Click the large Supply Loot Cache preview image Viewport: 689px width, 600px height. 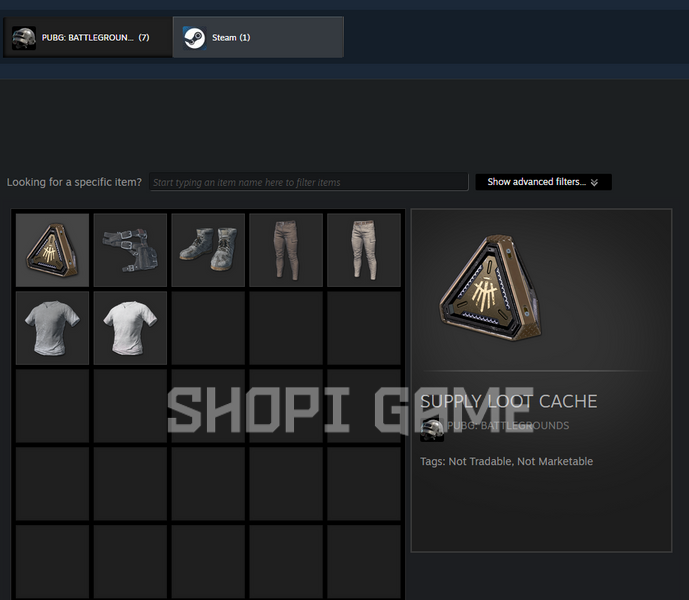491,288
